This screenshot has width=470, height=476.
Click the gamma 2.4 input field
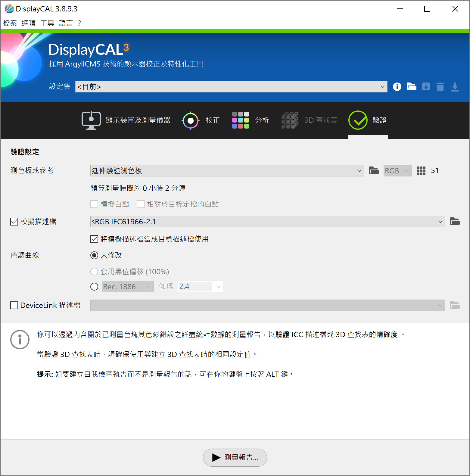point(196,287)
